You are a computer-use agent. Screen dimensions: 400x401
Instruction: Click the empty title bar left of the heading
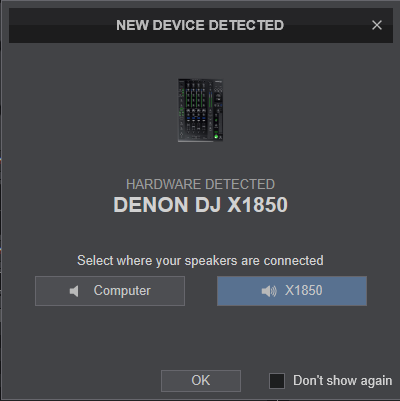click(x=62, y=25)
